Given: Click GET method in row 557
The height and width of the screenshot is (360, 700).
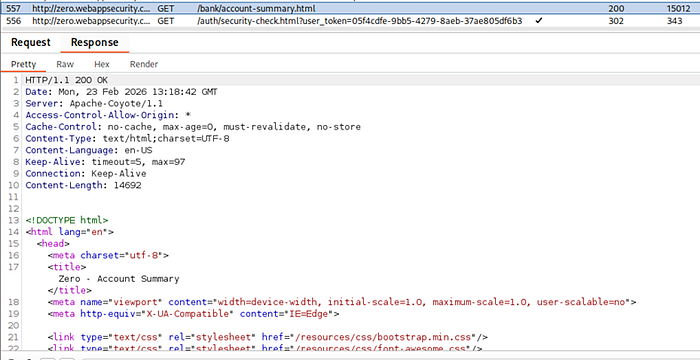Looking at the screenshot, I should (x=165, y=8).
